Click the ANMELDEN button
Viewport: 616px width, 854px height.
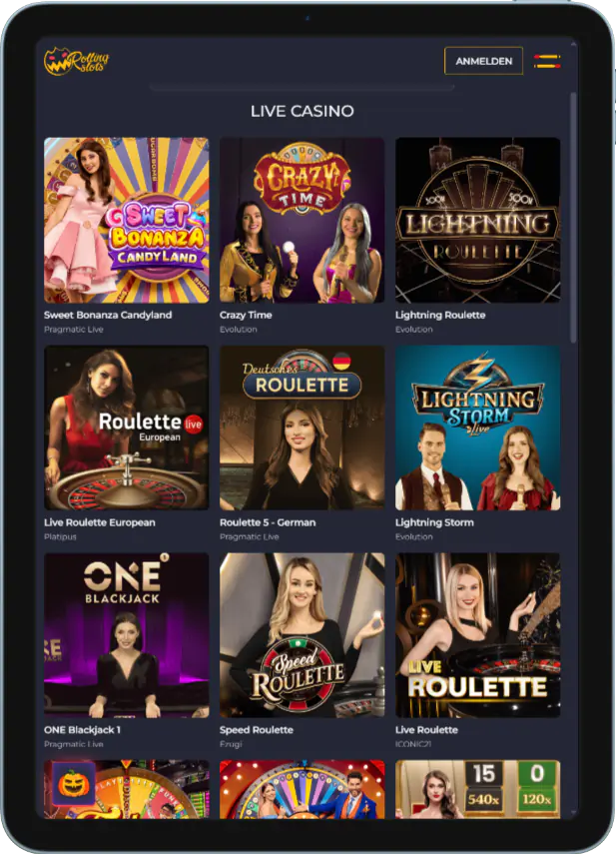tap(484, 61)
